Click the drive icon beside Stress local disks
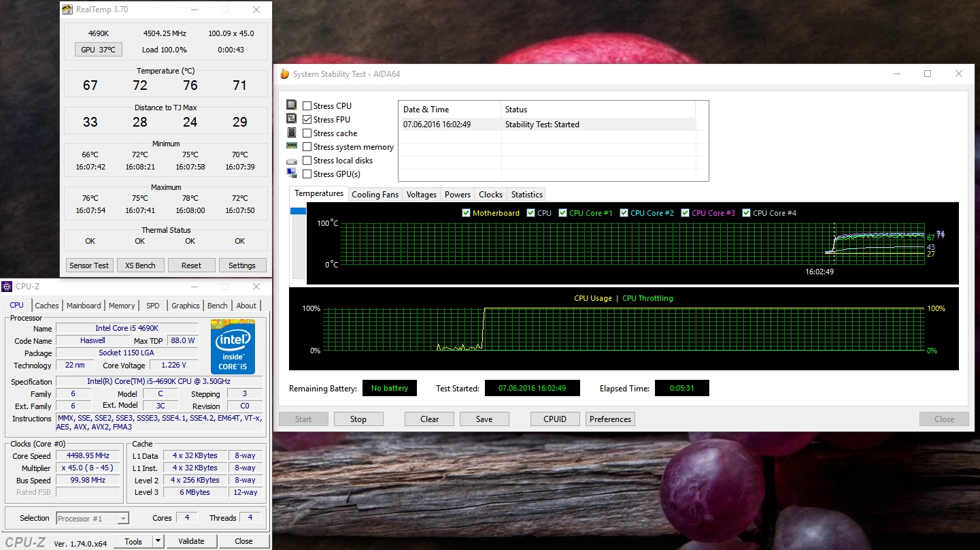This screenshot has width=980, height=550. tap(292, 161)
